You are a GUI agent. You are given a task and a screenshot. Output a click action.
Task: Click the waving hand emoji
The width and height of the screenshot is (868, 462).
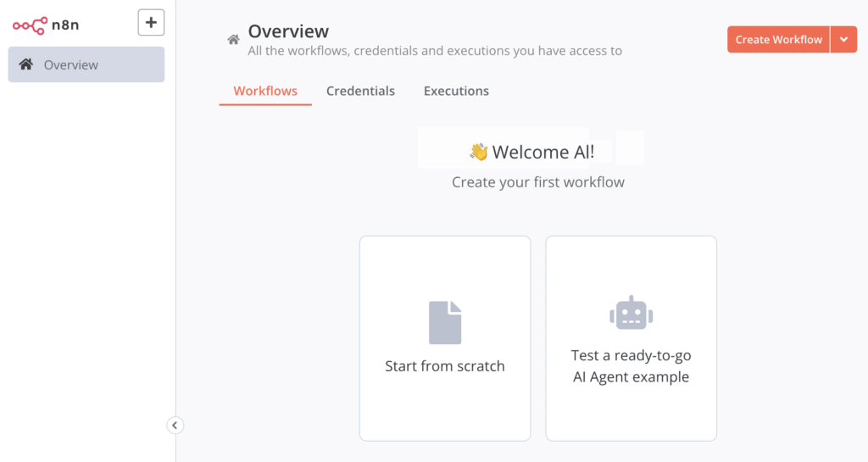(479, 152)
